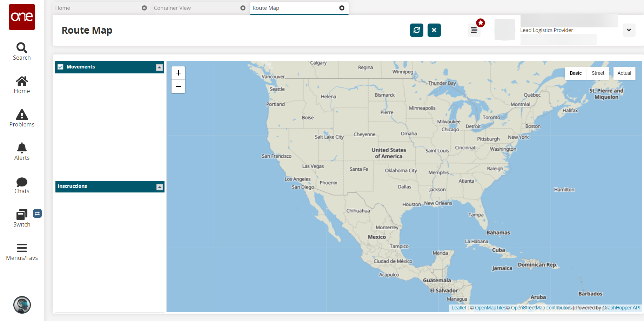Click the Montréal label on map
Screen dimensions: 644x321
pyautogui.click(x=520, y=104)
